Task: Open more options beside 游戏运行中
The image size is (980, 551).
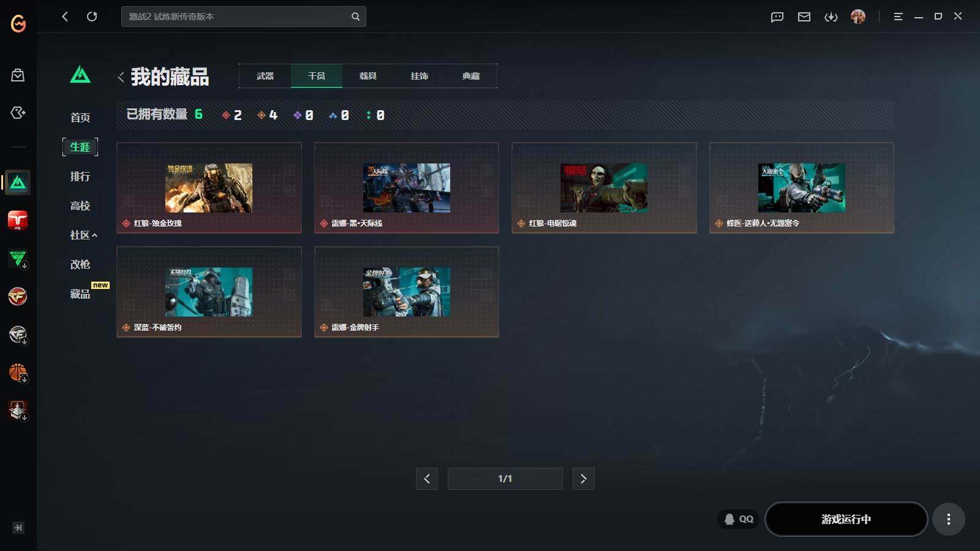Action: coord(949,519)
